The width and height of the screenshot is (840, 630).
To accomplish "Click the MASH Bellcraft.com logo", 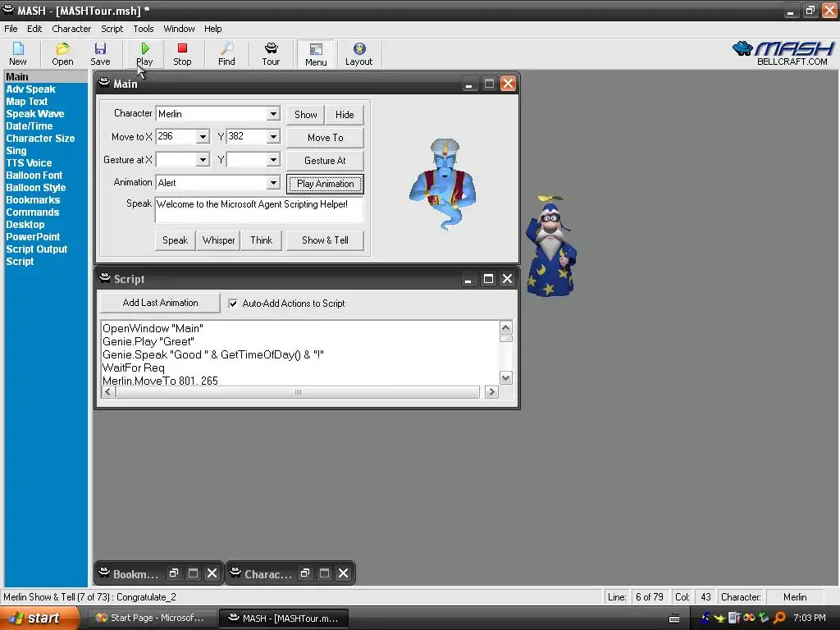I will (x=783, y=53).
